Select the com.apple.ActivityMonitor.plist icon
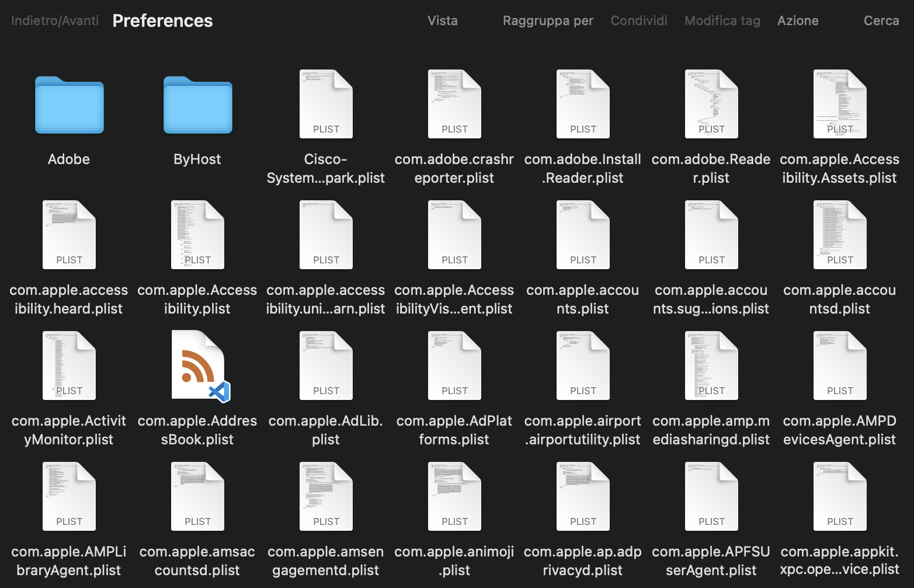Screen dimensions: 914x588 pyautogui.click(x=69, y=366)
